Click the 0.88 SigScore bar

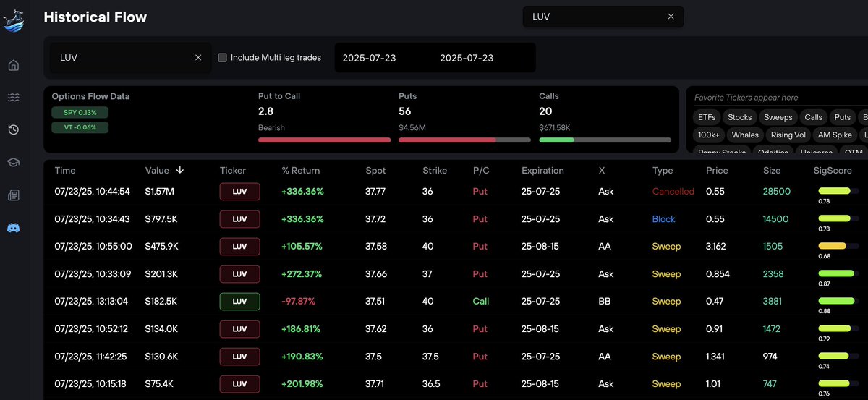click(x=838, y=300)
